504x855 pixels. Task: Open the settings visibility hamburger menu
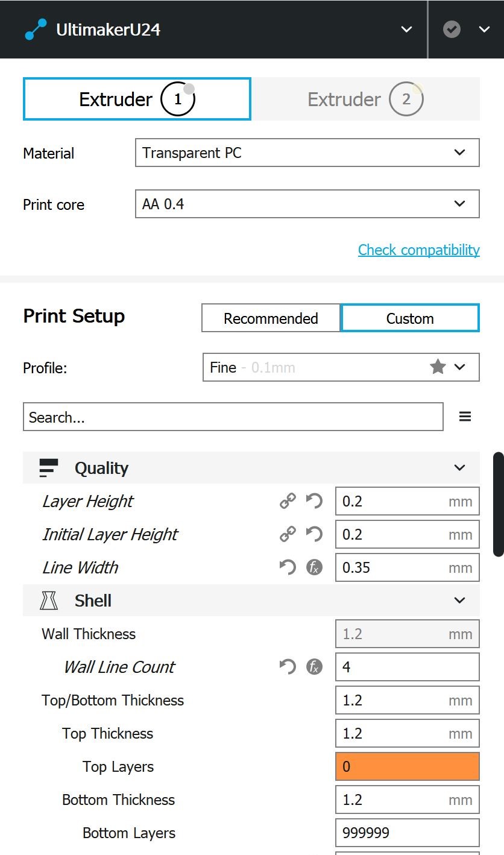[465, 417]
